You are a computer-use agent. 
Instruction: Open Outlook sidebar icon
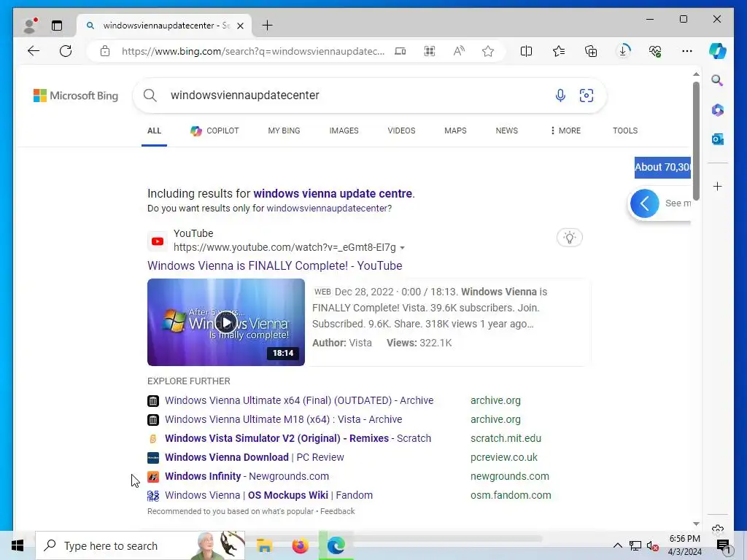click(718, 139)
